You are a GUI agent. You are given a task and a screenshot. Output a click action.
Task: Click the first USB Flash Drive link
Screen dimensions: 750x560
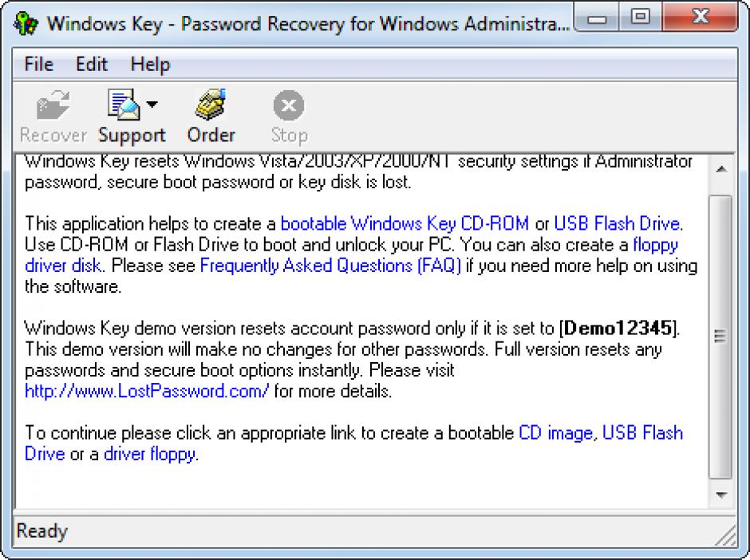(617, 223)
